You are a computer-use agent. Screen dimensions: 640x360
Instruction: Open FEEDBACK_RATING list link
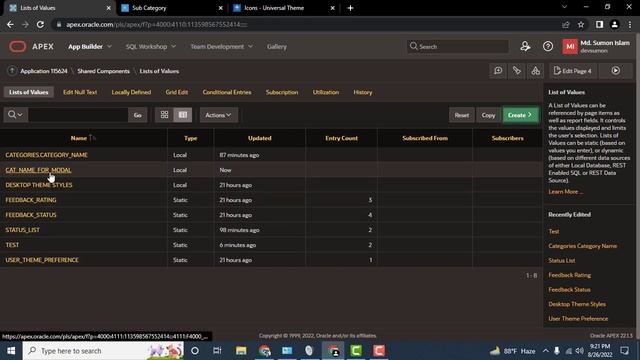(31, 200)
